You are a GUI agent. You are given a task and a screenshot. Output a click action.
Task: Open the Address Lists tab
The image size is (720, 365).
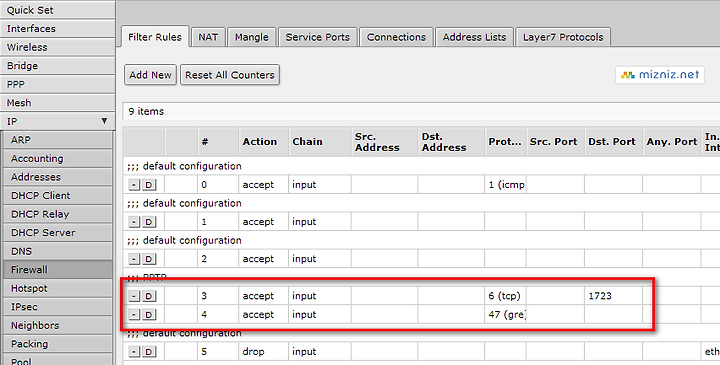pyautogui.click(x=474, y=37)
